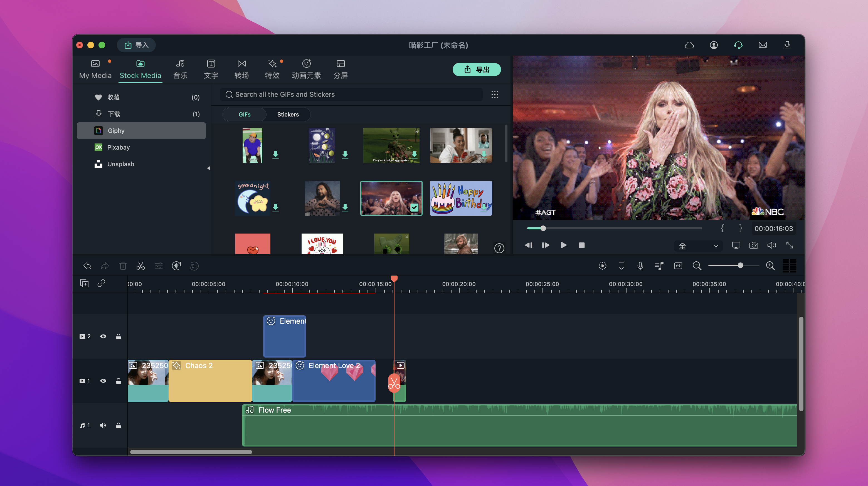Select the Happy Birthday GIF thumbnail
This screenshot has width=868, height=486.
pos(461,198)
